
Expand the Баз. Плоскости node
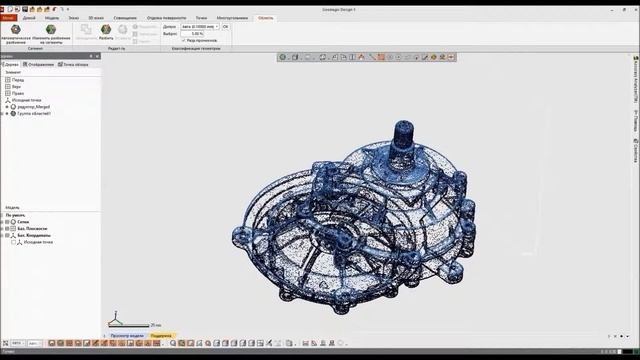click(x=2, y=229)
